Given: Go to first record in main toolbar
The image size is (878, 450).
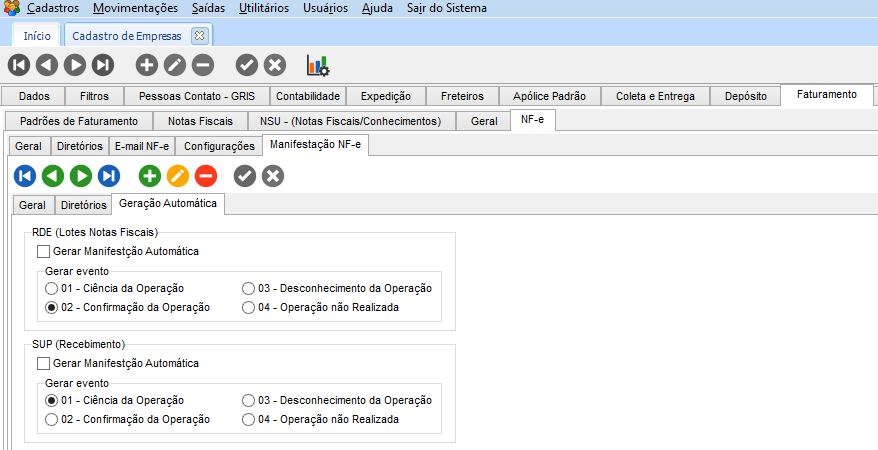Looking at the screenshot, I should pos(19,66).
